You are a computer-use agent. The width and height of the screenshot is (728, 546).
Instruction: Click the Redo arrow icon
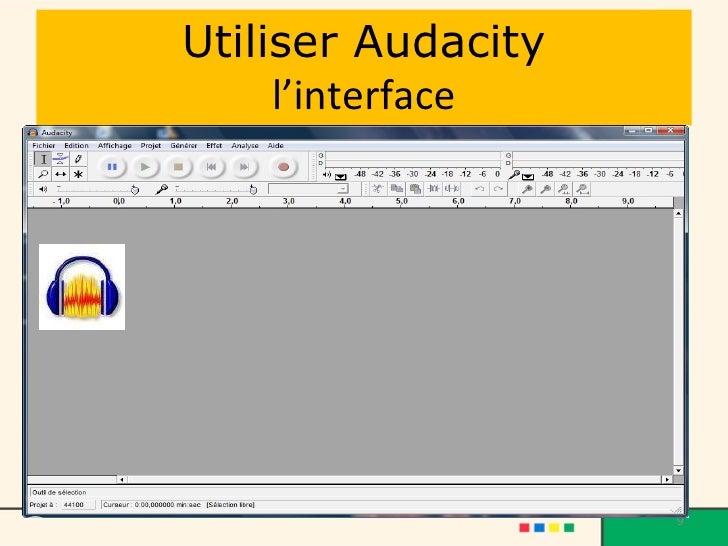click(498, 189)
